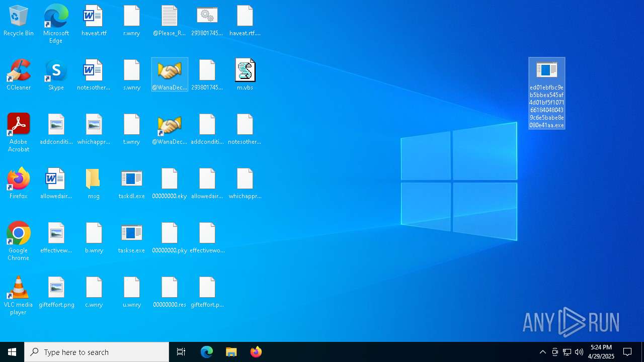Select the c.wnry file

pos(94,293)
